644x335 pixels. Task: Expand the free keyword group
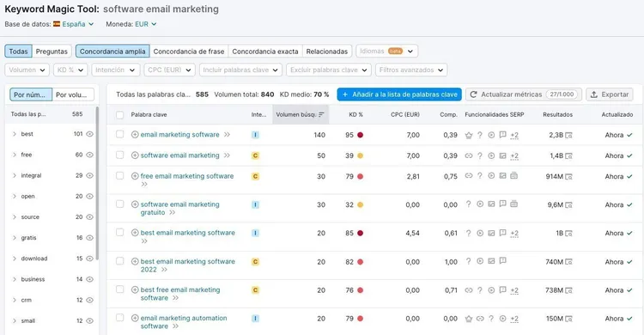(x=15, y=155)
